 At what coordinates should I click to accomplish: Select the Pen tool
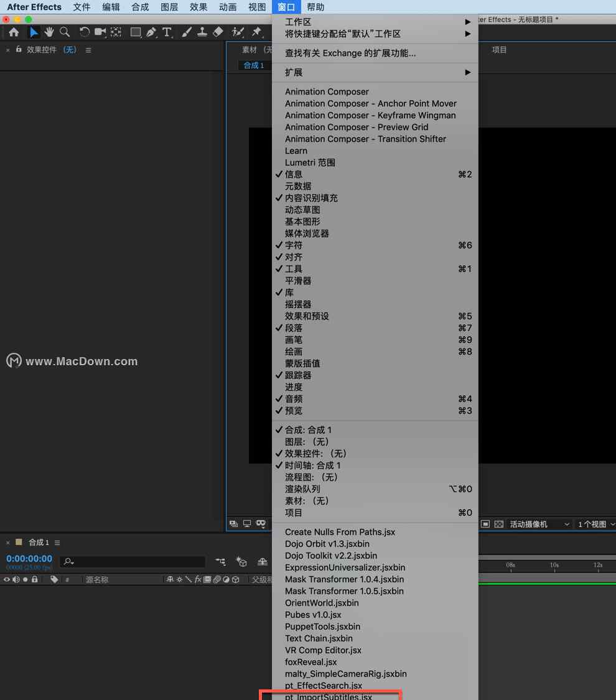151,32
